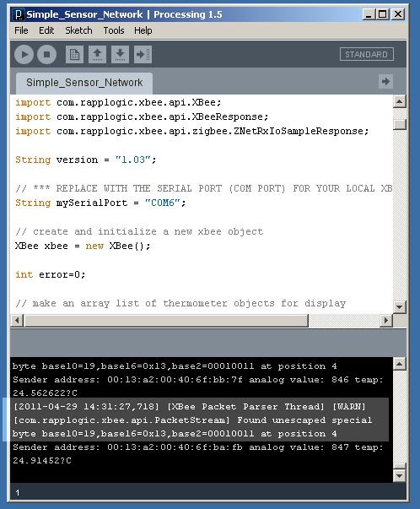Click the line "int error=0;"
420x509 pixels.
pyautogui.click(x=51, y=274)
